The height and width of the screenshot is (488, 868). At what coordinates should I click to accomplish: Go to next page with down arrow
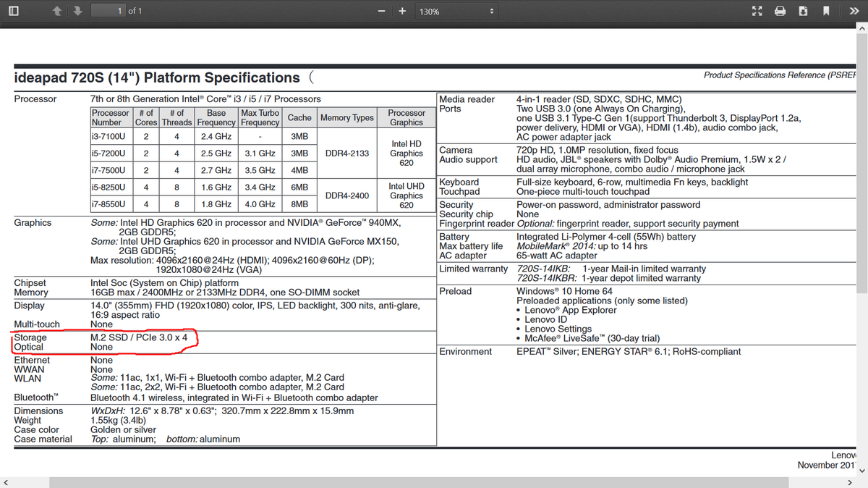click(77, 12)
